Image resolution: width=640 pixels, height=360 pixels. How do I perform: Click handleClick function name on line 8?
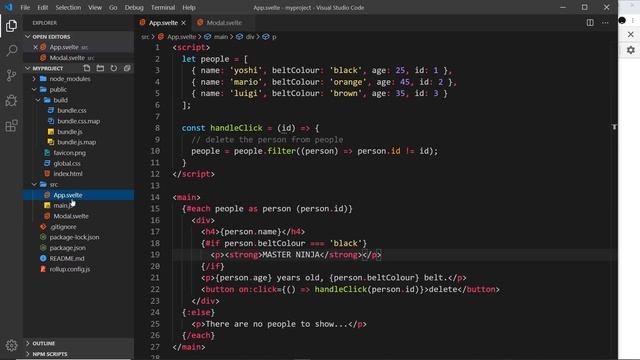(236, 128)
